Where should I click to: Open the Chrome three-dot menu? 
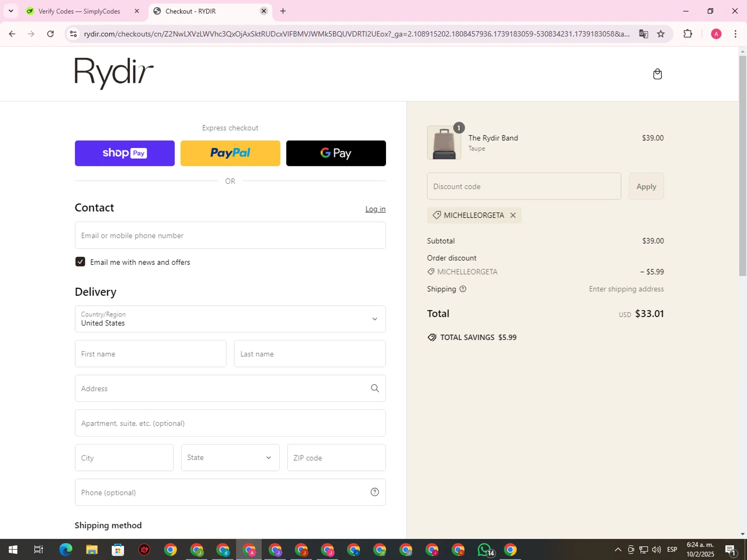pyautogui.click(x=736, y=34)
